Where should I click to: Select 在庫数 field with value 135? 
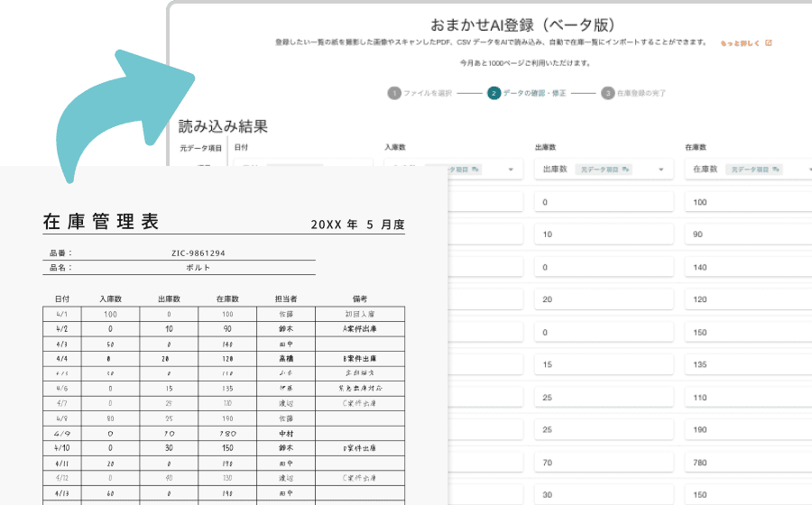pos(747,364)
